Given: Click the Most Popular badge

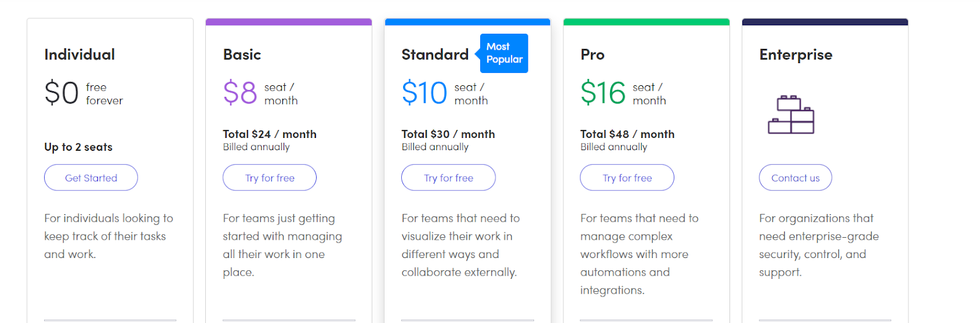Looking at the screenshot, I should 503,53.
